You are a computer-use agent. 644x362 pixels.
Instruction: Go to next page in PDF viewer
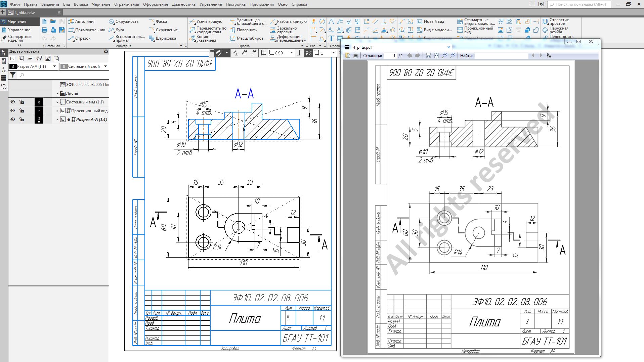click(418, 55)
